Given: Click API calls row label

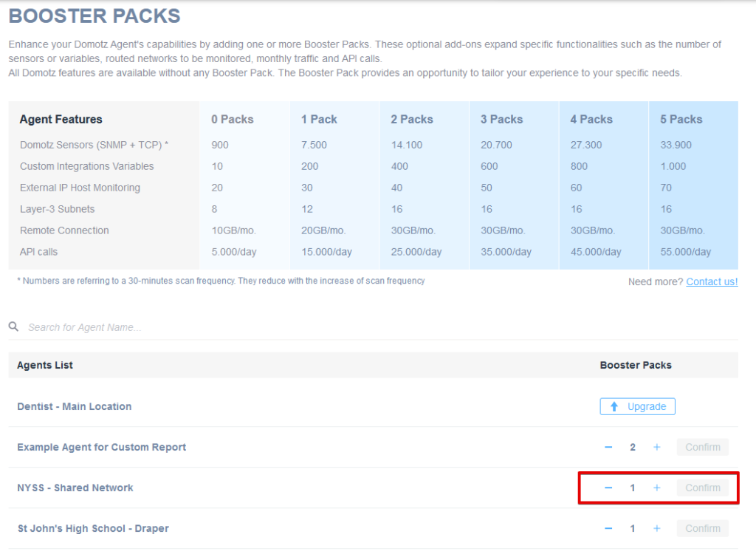Looking at the screenshot, I should click(x=38, y=252).
